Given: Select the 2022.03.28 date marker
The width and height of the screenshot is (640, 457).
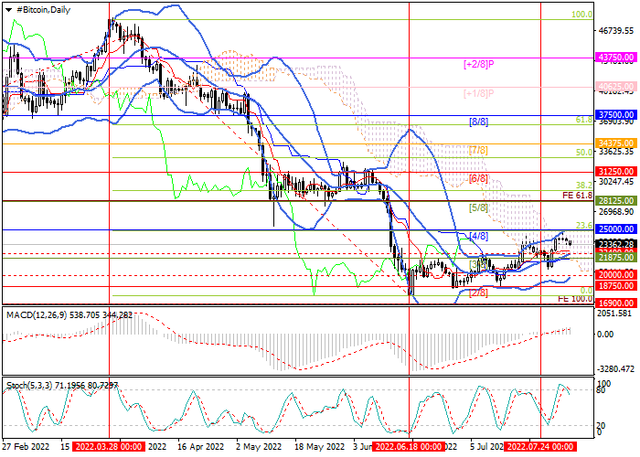Looking at the screenshot, I should (108, 448).
